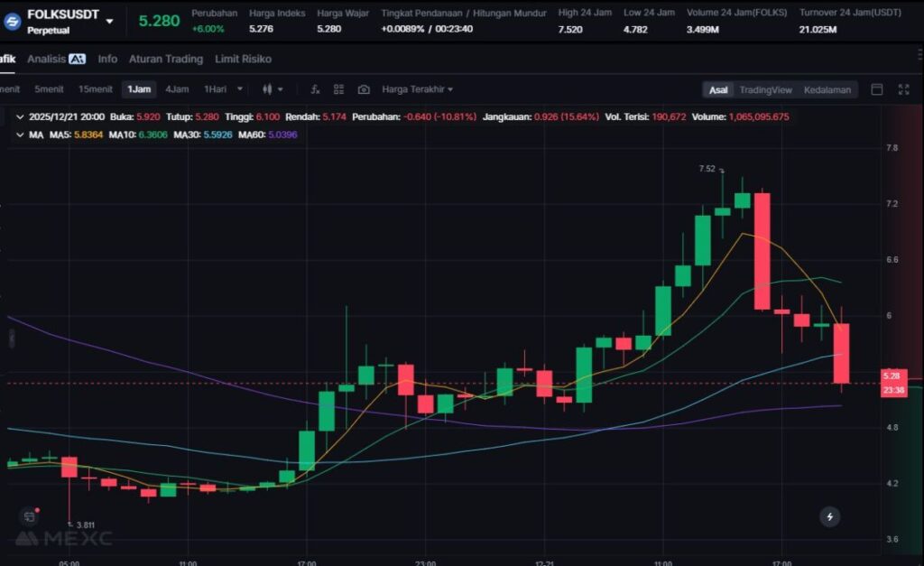
Task: Click the chart layout window icon
Action: pos(876,89)
